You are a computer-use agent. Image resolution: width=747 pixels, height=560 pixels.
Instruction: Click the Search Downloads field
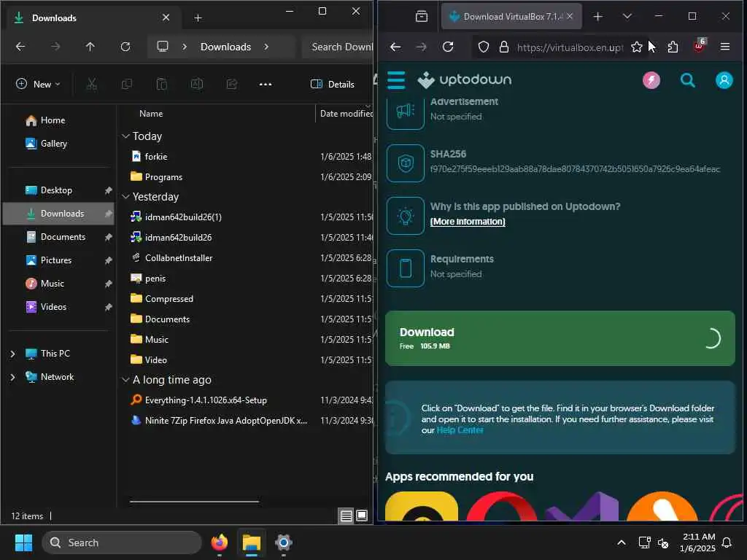click(x=339, y=47)
